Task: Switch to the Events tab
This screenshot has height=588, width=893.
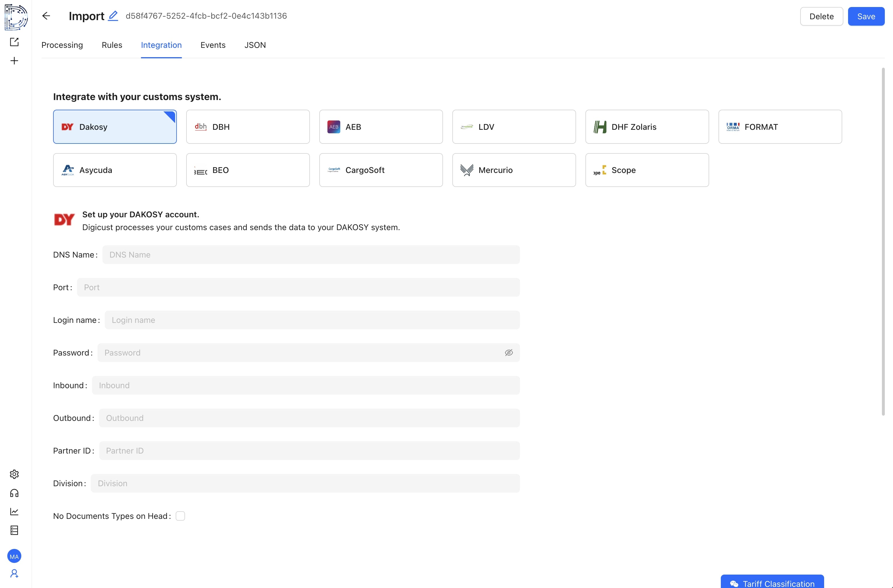Action: click(213, 45)
